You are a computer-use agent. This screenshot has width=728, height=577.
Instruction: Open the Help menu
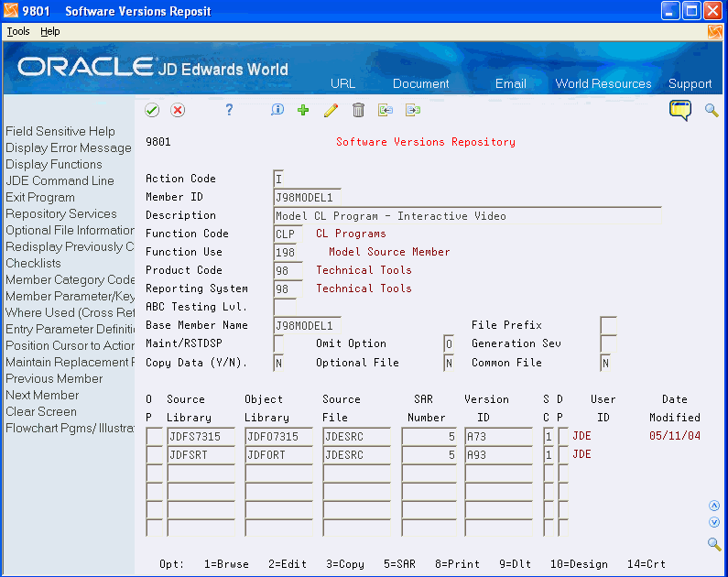coord(50,31)
